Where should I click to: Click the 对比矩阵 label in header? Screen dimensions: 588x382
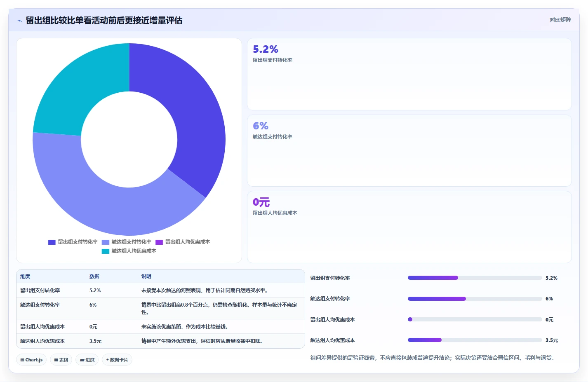tap(560, 20)
